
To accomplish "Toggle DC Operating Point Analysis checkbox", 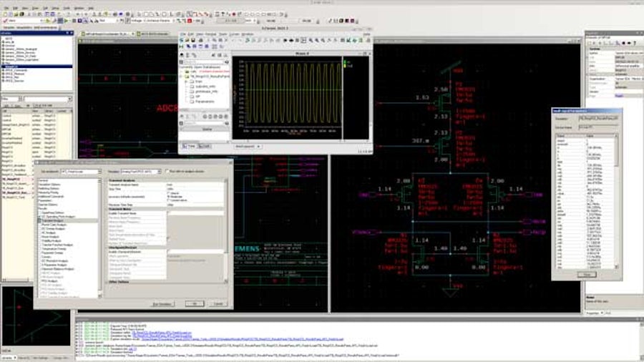I will tap(40, 217).
